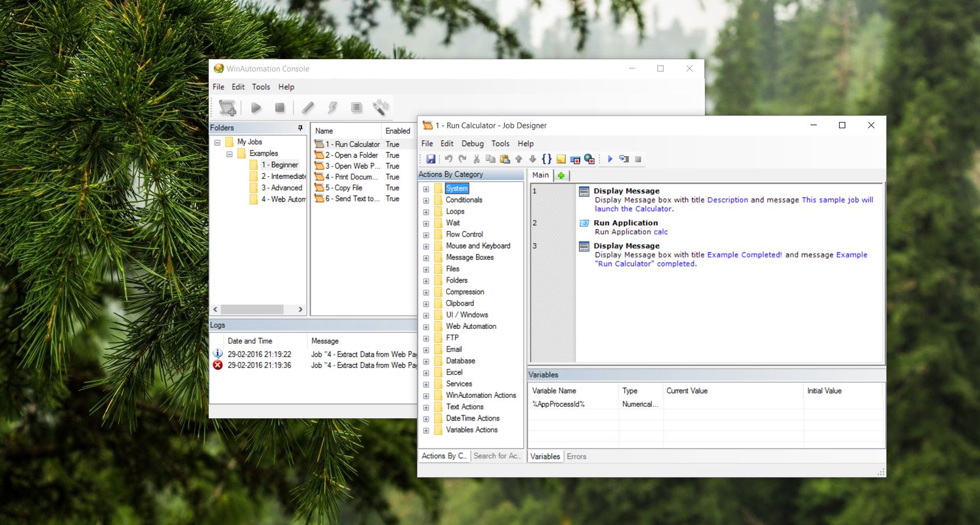Move action up with the up arrow icon

(518, 159)
